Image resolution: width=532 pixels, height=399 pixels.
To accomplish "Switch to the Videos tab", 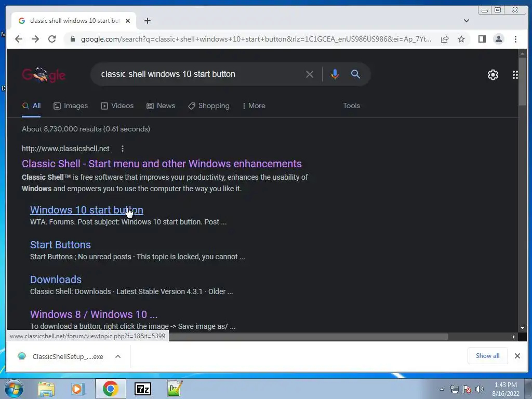I will [117, 106].
